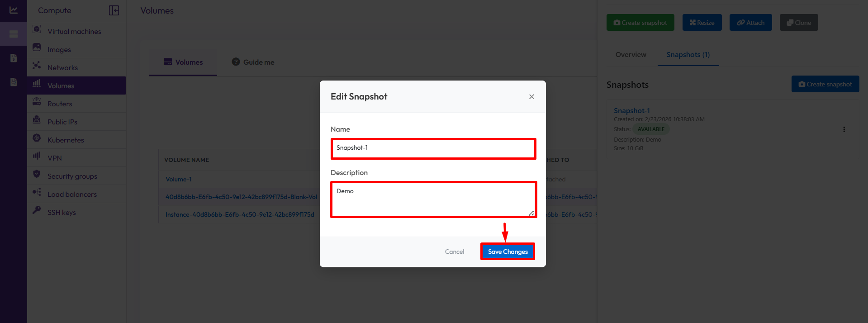Close the Edit Snapshot dialog
Screen dimensions: 868x323
pos(531,97)
